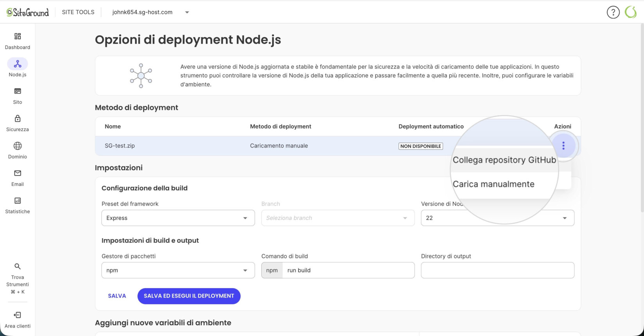Click the Nome column header
The width and height of the screenshot is (644, 336).
[x=113, y=126]
